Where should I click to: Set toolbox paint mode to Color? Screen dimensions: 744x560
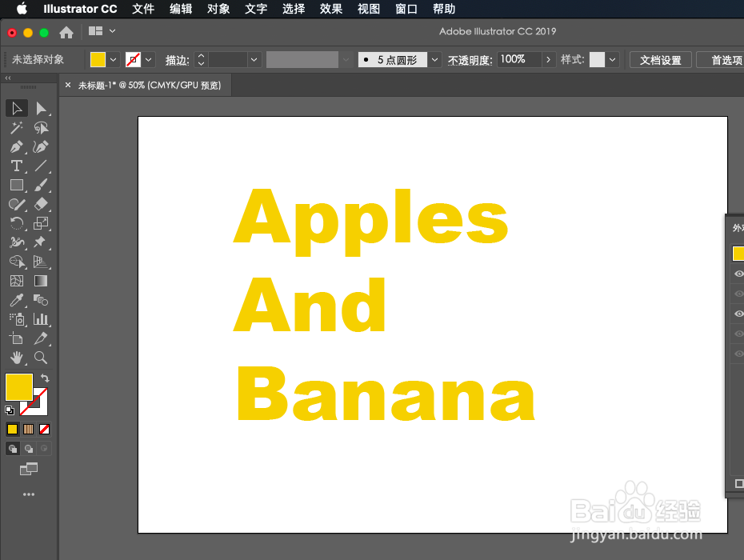tap(12, 430)
